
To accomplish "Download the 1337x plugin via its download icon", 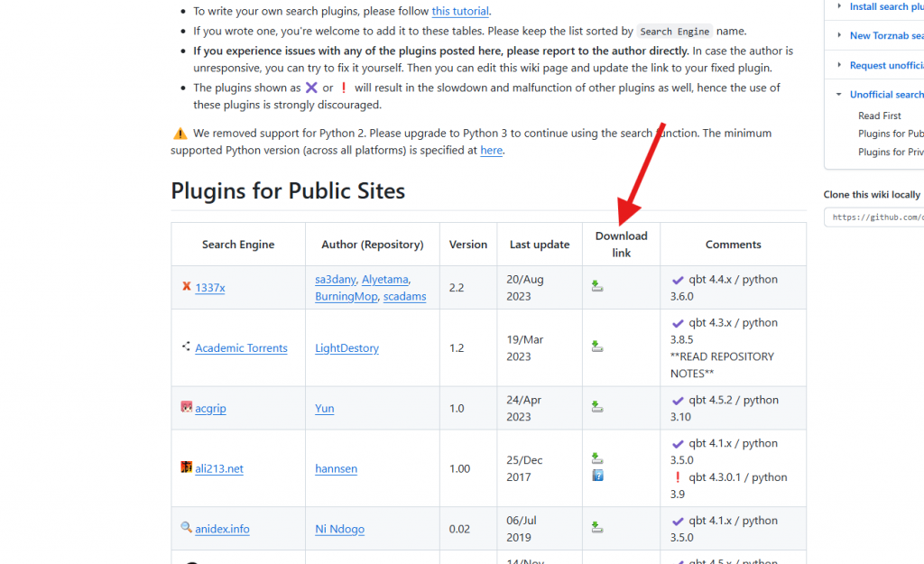I will 597,286.
